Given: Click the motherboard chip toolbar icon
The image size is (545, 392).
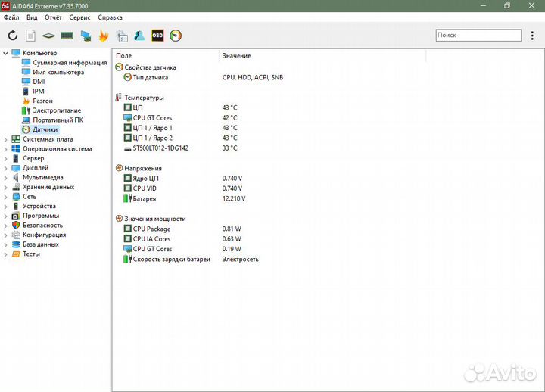Looking at the screenshot, I should pos(48,36).
